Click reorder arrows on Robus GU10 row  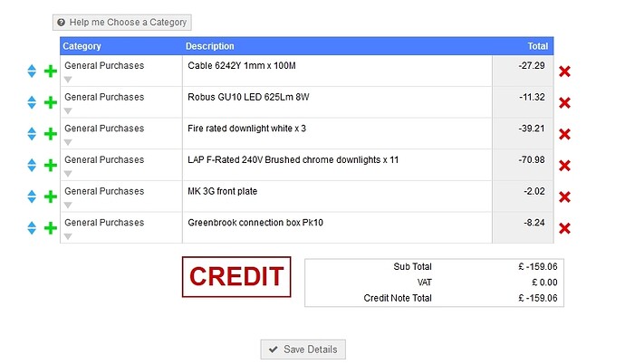(32, 103)
